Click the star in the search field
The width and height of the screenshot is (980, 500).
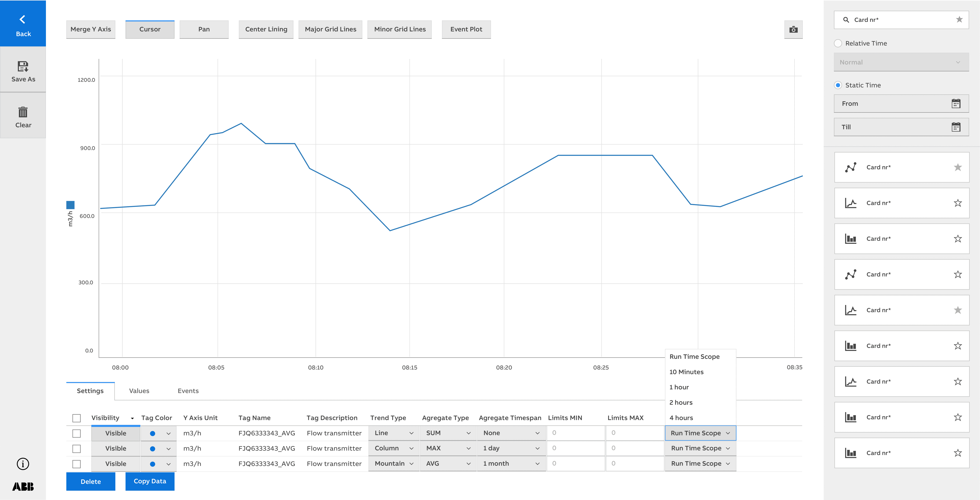tap(959, 19)
